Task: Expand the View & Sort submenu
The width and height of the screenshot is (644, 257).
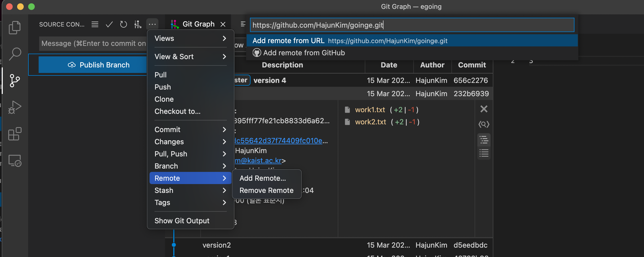Action: coord(190,57)
